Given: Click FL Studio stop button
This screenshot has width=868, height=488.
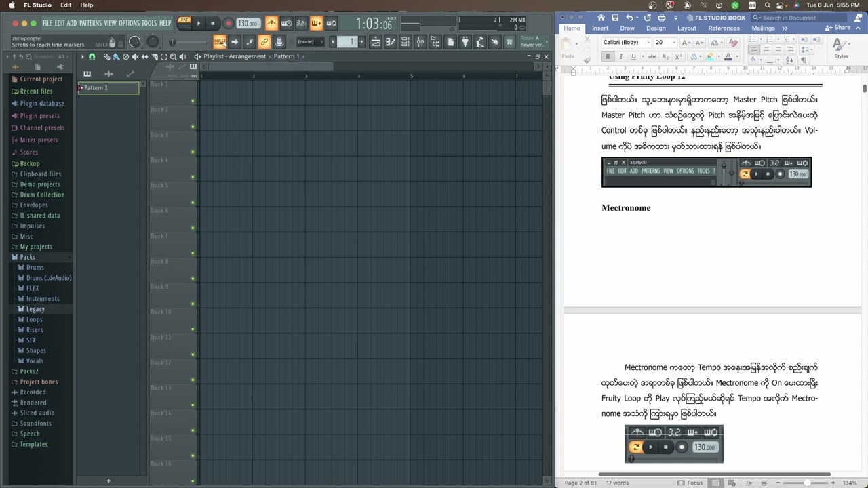Looking at the screenshot, I should coord(213,23).
